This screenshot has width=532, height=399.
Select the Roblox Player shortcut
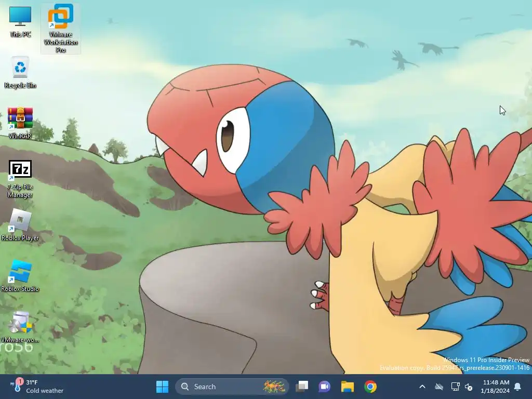click(20, 224)
